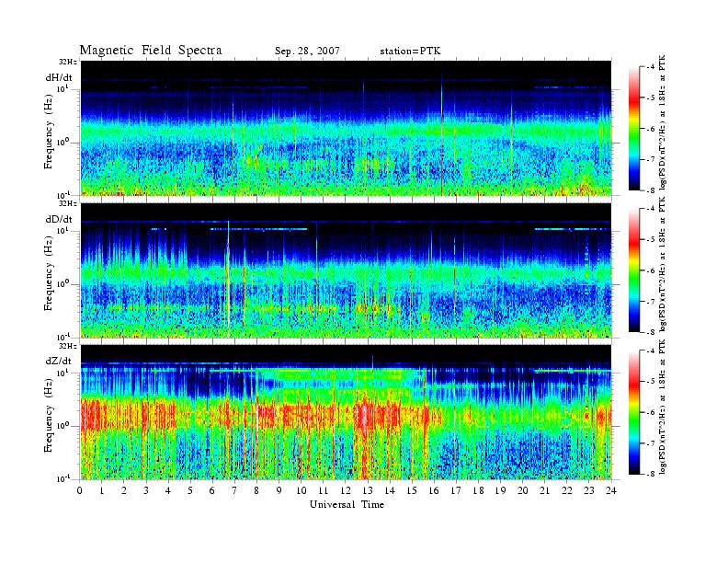
Task: Click the dD/dt spectrogram plot area
Action: (x=347, y=270)
